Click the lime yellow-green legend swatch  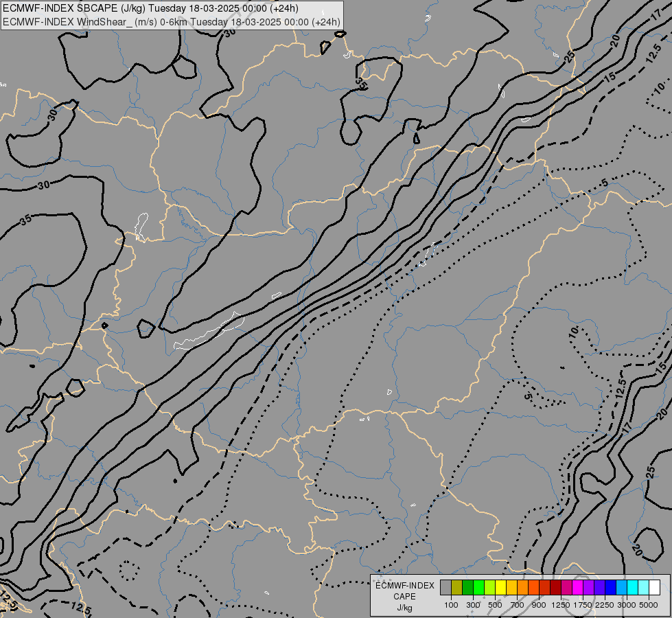point(490,587)
